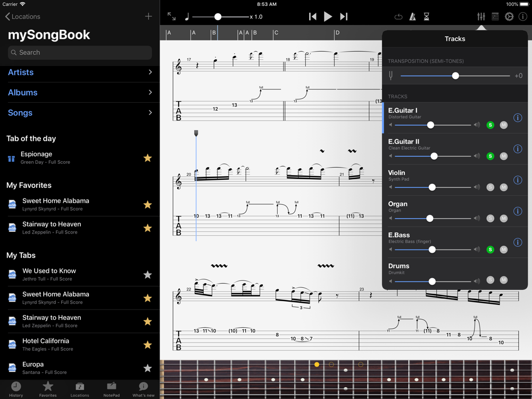Expand the Albums list
532x399 pixels.
coord(80,92)
